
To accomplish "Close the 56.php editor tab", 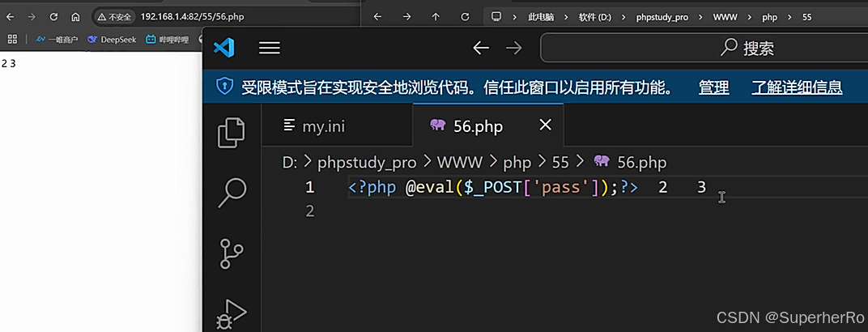I will tap(545, 126).
